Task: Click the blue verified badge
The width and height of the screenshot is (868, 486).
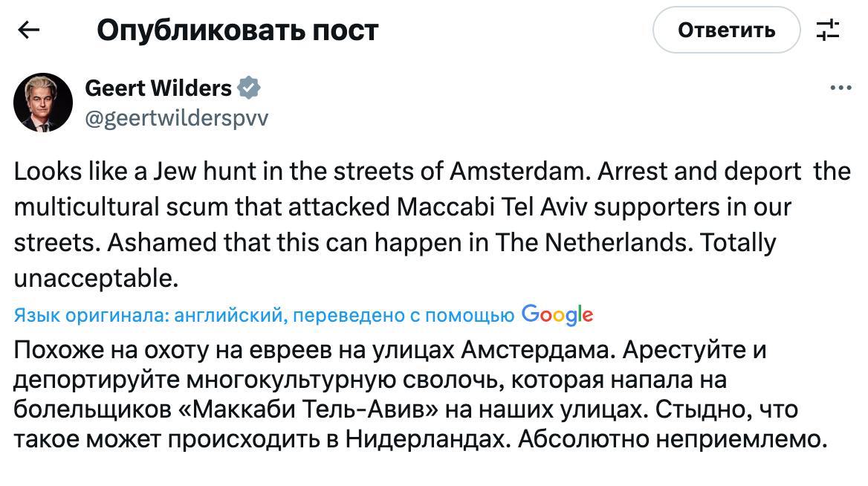Action: click(249, 88)
